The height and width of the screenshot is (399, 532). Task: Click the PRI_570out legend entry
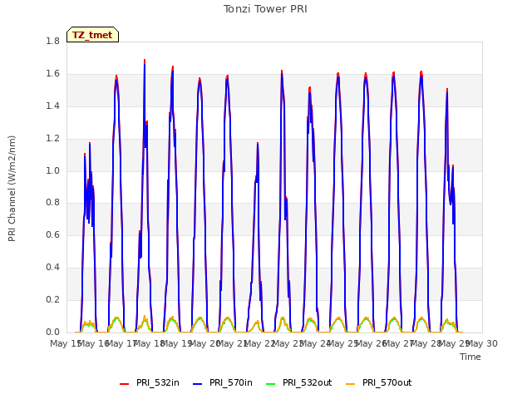coord(379,382)
